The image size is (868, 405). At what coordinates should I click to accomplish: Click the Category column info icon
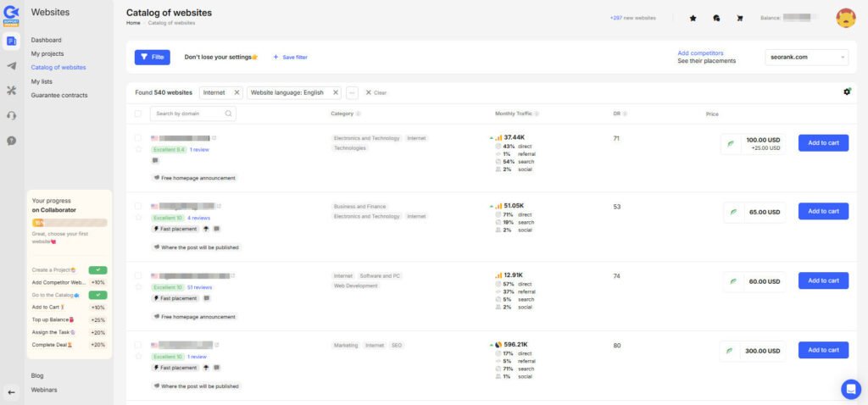pos(359,114)
